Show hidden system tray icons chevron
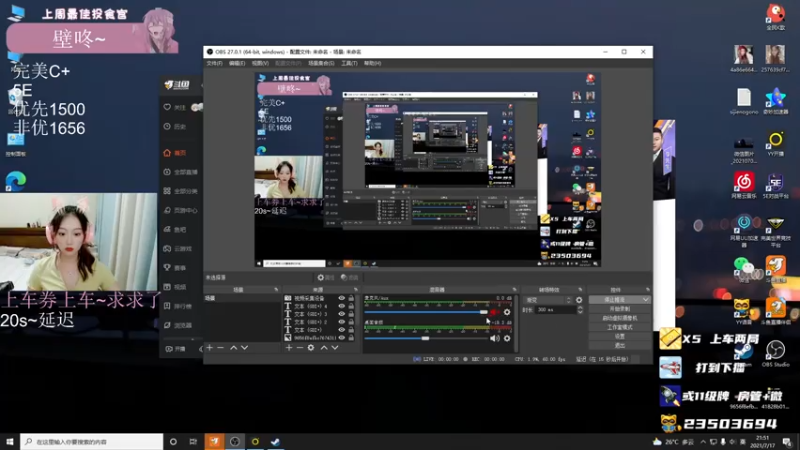This screenshot has width=800, height=450. point(703,442)
